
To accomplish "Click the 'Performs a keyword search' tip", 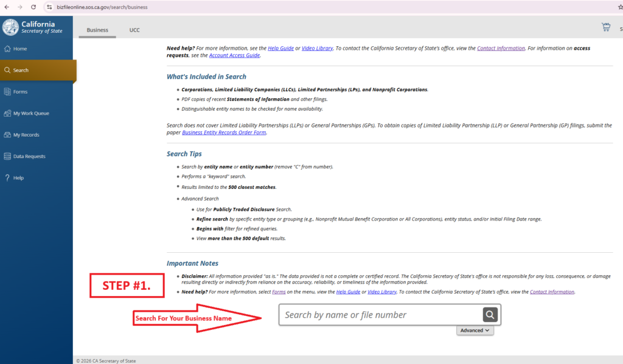I will tap(214, 176).
